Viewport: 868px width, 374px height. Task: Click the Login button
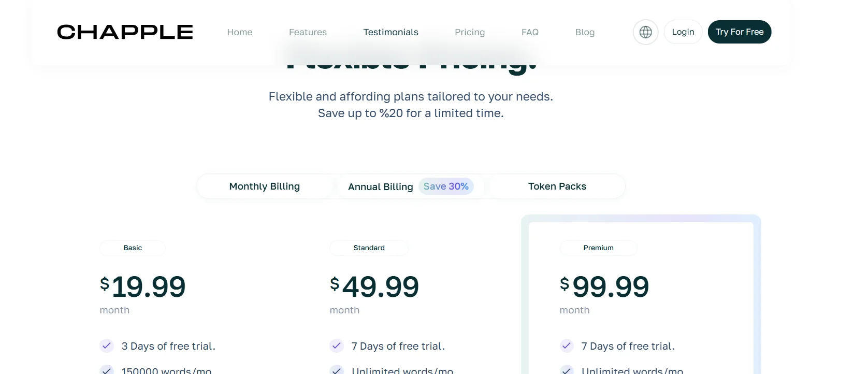point(683,32)
